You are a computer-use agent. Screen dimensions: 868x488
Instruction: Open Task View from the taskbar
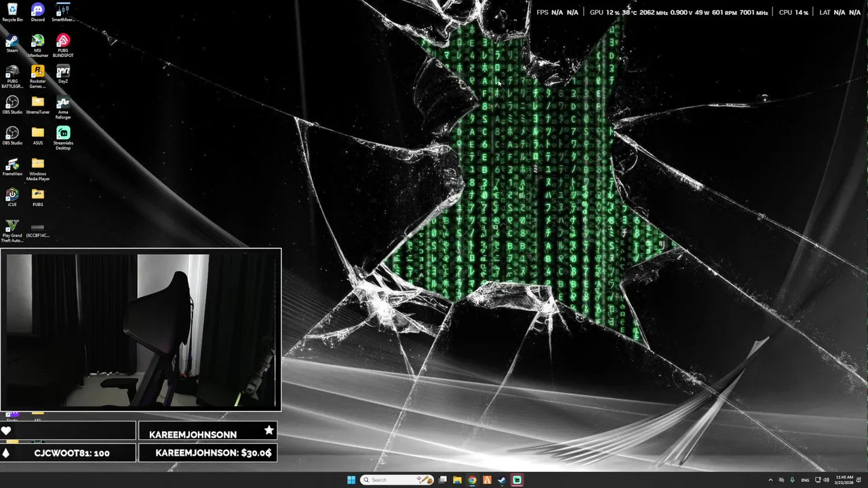443,480
